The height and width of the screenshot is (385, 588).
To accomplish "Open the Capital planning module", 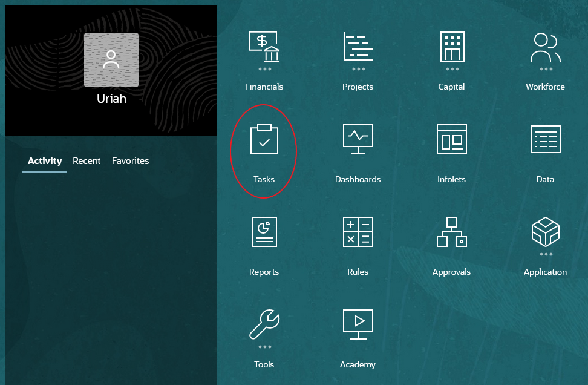I will pos(451,47).
